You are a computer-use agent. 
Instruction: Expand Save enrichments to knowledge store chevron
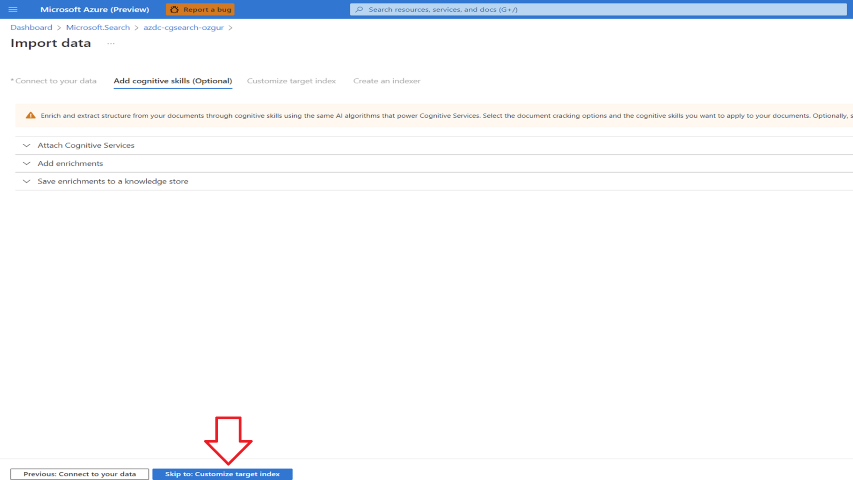click(26, 181)
